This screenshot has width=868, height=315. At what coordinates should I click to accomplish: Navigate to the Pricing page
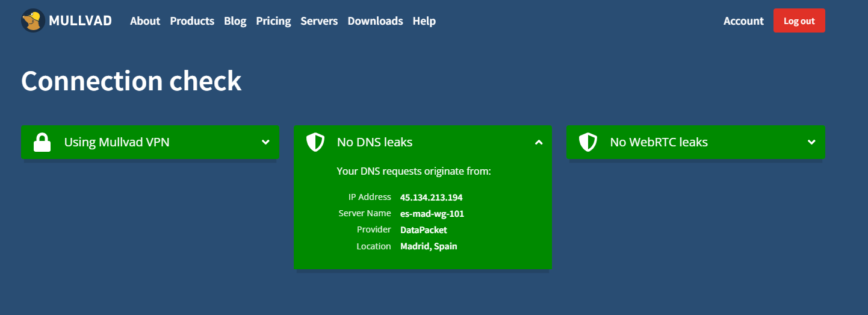pos(273,21)
